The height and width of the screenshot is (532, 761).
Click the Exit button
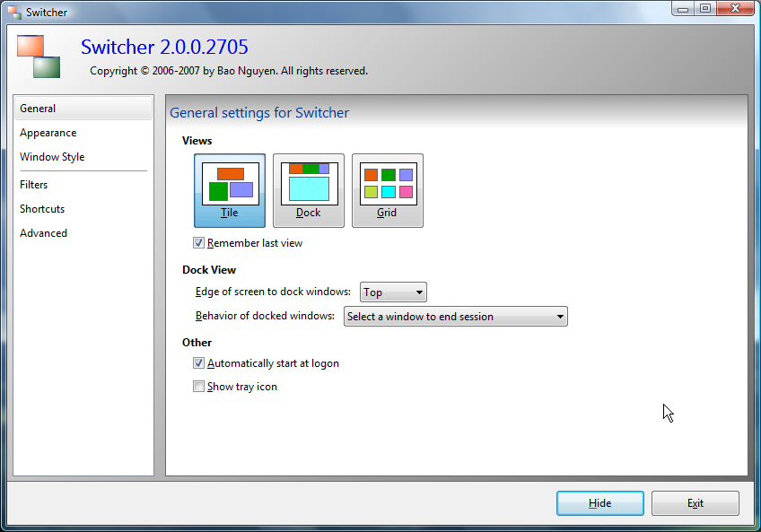pos(695,503)
